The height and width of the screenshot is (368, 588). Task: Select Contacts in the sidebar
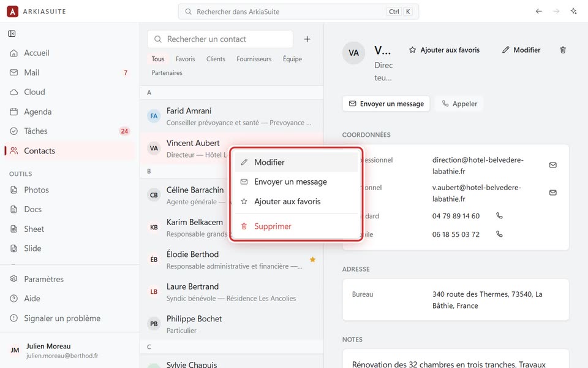point(70,151)
